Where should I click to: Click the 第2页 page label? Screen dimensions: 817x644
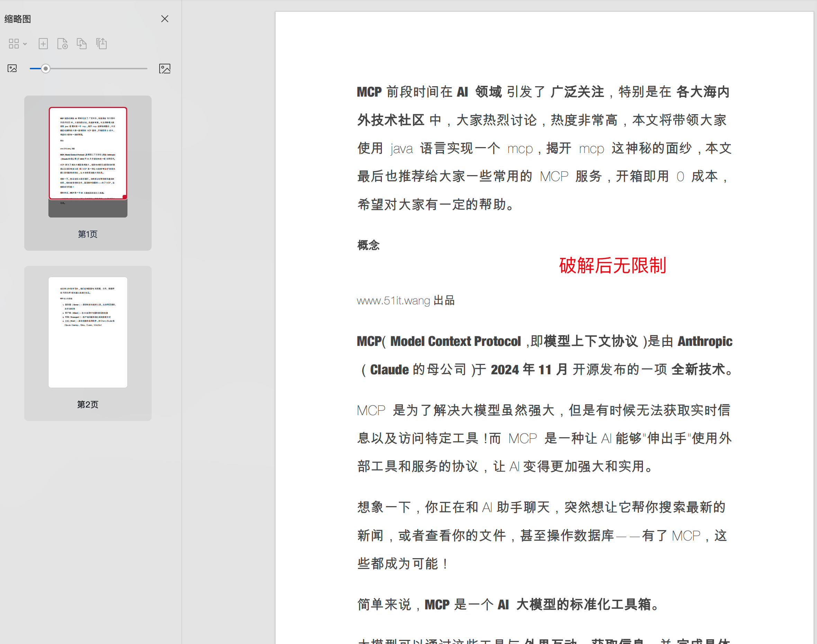pos(88,404)
